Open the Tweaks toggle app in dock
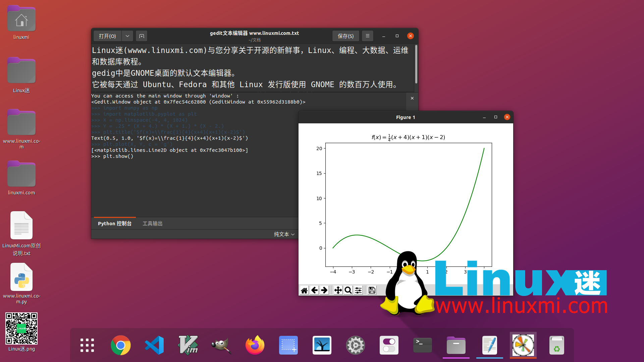The width and height of the screenshot is (644, 362). [x=389, y=345]
